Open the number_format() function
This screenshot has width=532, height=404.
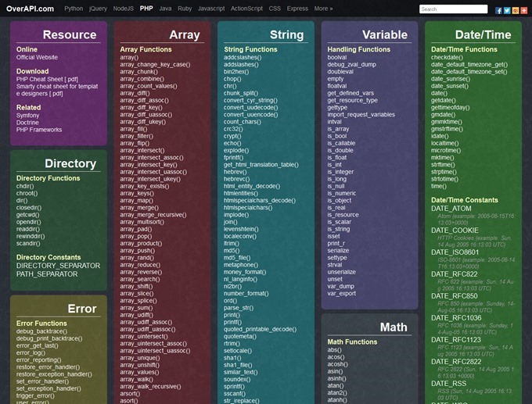246,294
